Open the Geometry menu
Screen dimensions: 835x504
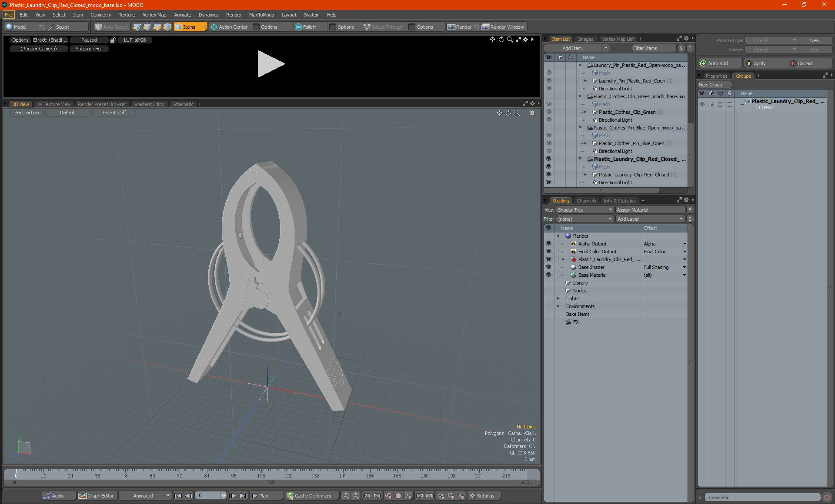100,15
